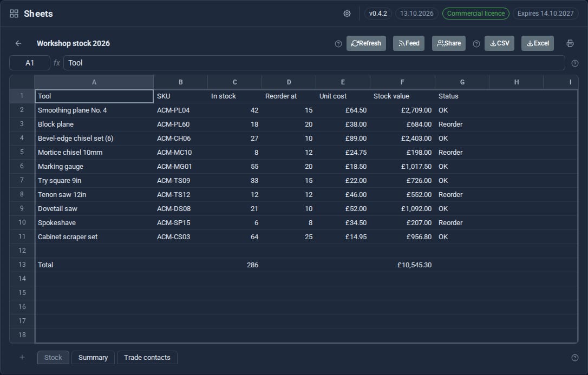Print the sheet using the printer icon
The height and width of the screenshot is (375, 588).
(570, 43)
